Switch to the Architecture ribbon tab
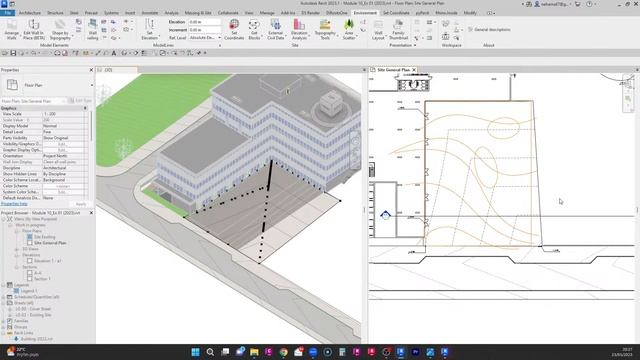640x360 pixels. tap(30, 13)
